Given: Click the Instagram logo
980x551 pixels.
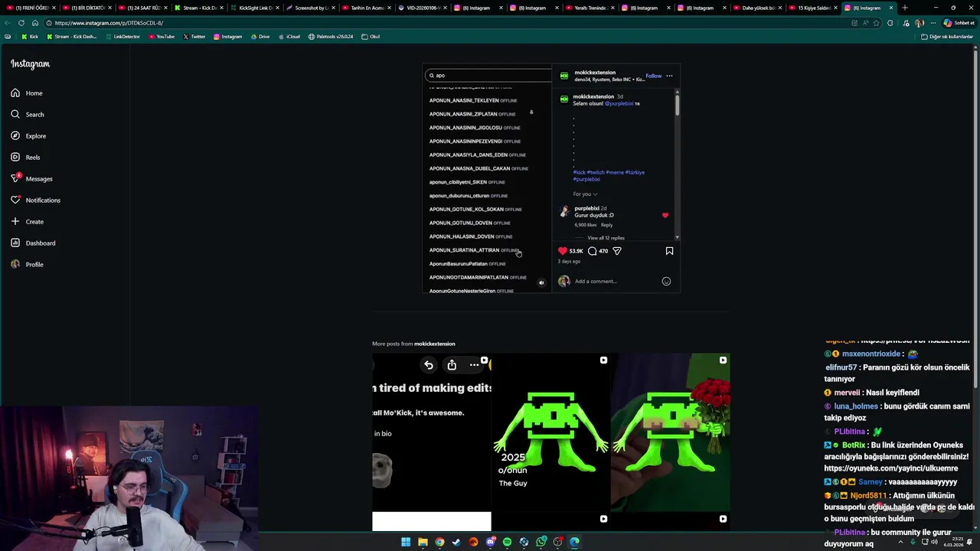Looking at the screenshot, I should (30, 64).
